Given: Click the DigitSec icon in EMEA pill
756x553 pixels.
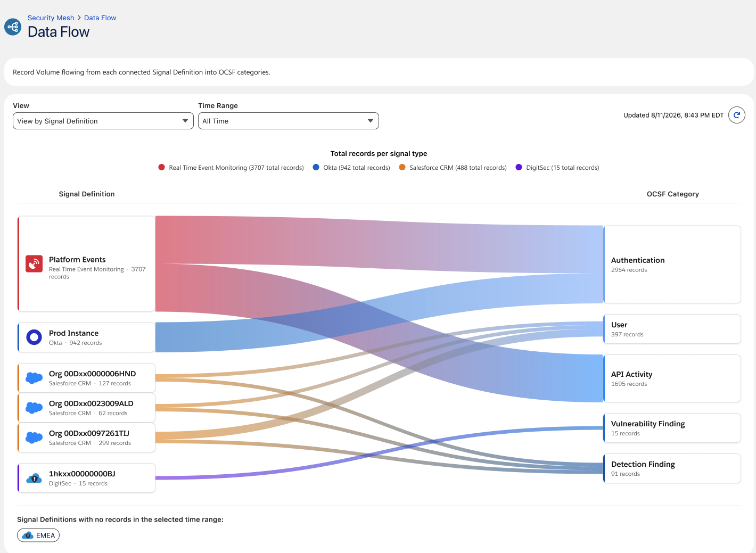Looking at the screenshot, I should [28, 535].
